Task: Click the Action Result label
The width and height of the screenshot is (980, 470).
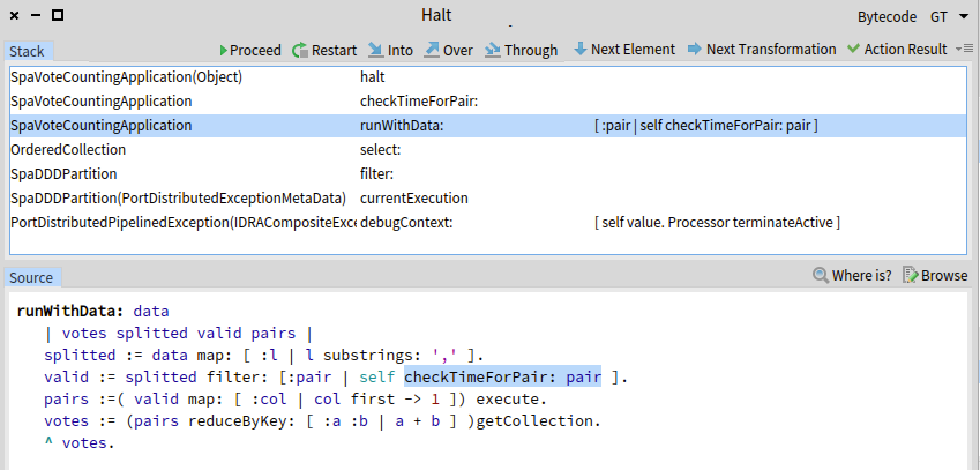Action: pos(905,49)
